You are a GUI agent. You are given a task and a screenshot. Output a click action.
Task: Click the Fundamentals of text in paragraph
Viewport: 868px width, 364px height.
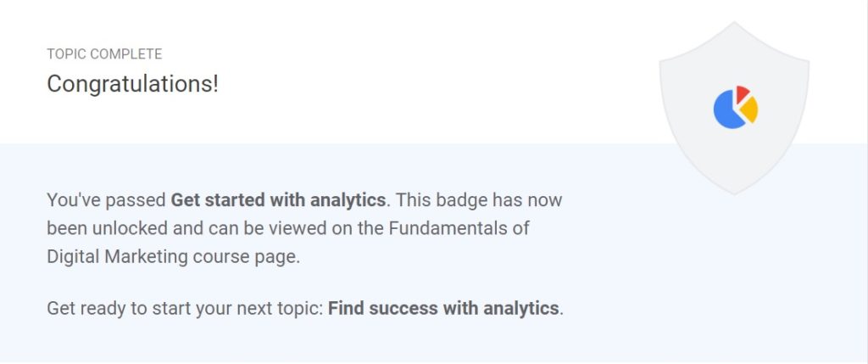pos(459,227)
